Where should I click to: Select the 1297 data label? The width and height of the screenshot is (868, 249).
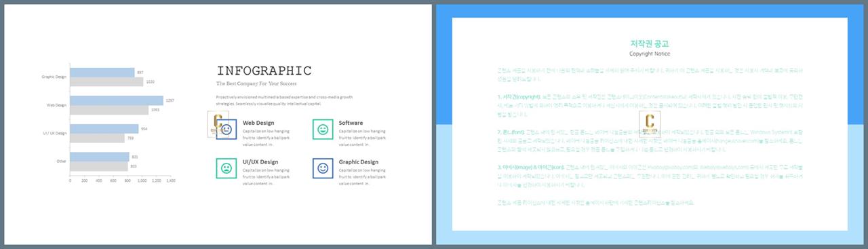[170, 100]
